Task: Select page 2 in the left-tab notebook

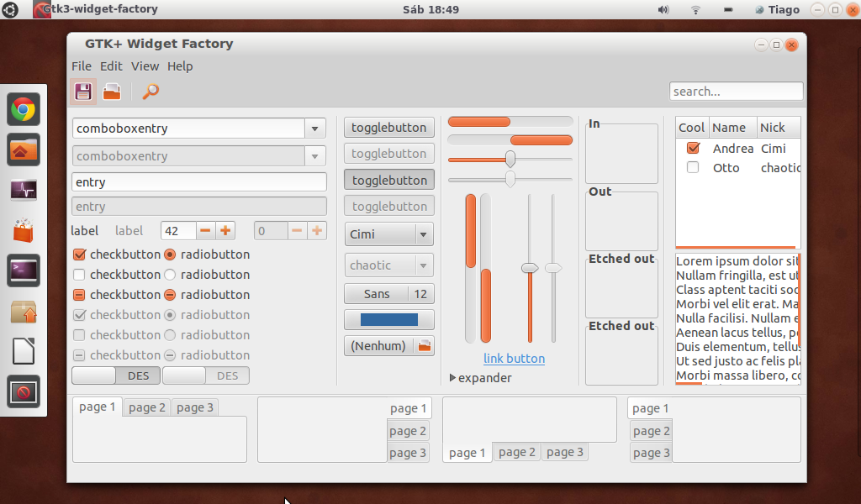Action: pos(652,431)
